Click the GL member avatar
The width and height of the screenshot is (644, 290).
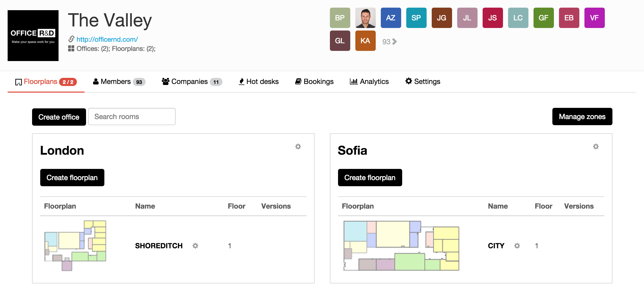[x=340, y=41]
